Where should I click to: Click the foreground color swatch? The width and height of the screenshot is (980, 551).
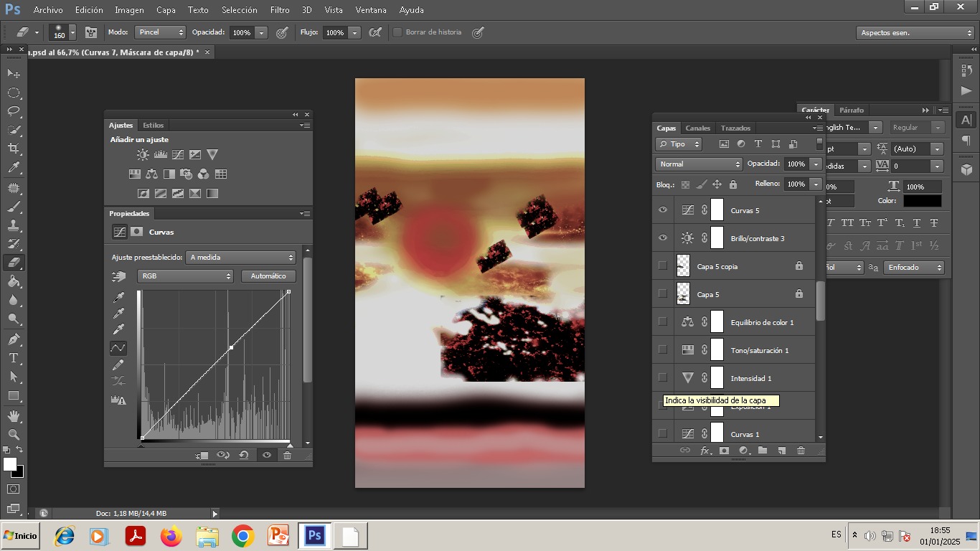pos(10,464)
